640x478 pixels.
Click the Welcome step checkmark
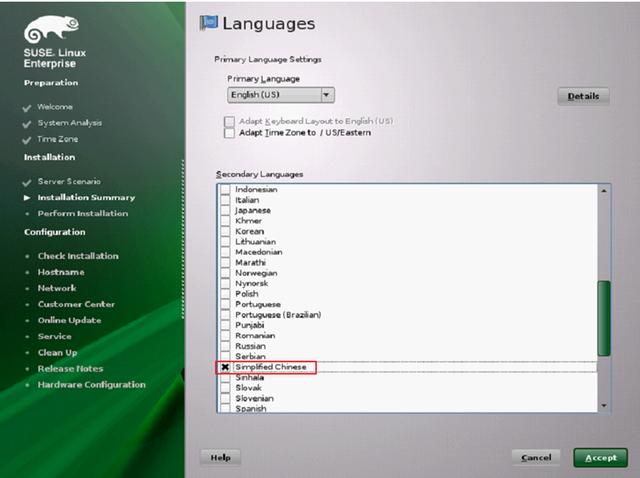[27, 108]
